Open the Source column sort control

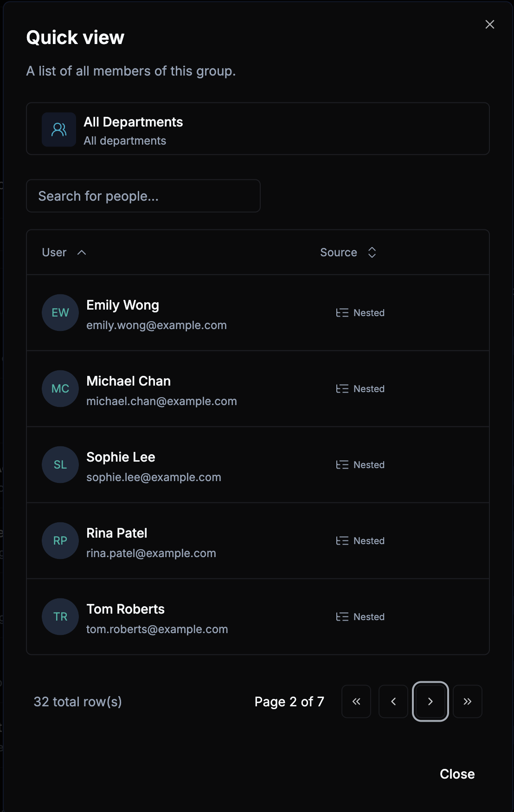tap(372, 252)
